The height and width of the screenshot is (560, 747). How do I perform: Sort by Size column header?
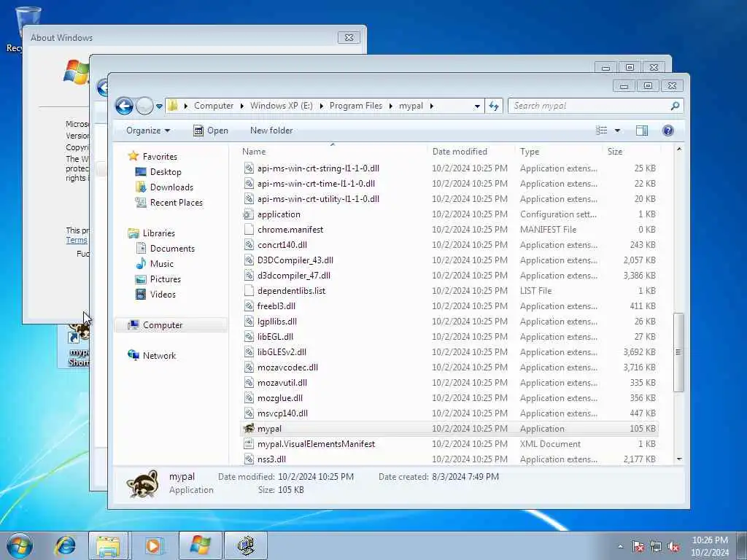coord(614,152)
